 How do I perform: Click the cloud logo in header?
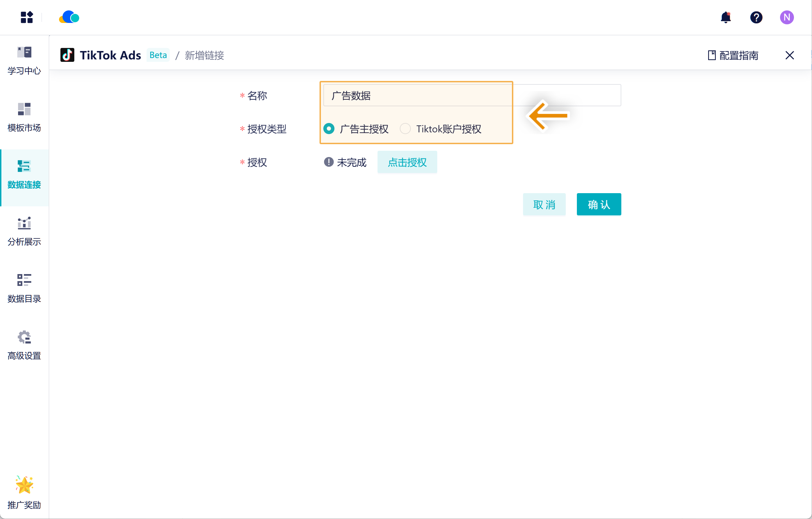point(69,17)
